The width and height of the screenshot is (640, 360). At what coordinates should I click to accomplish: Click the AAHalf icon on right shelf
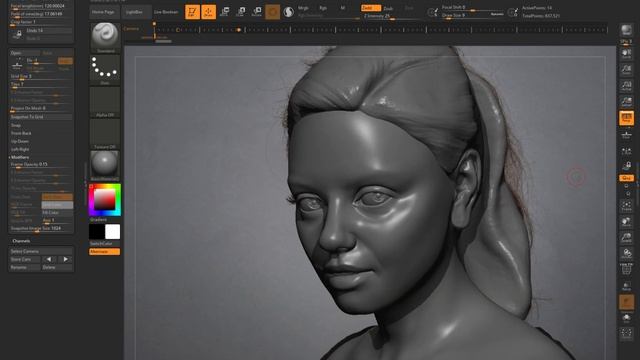[626, 102]
